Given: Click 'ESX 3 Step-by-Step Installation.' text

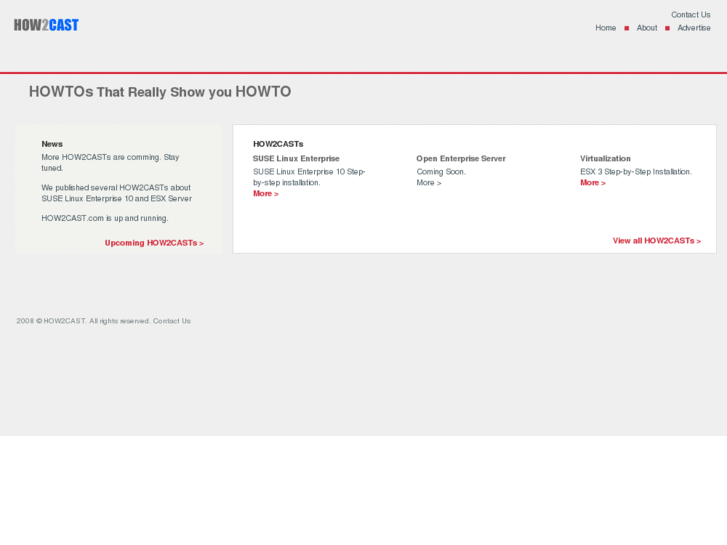Looking at the screenshot, I should click(x=636, y=172).
